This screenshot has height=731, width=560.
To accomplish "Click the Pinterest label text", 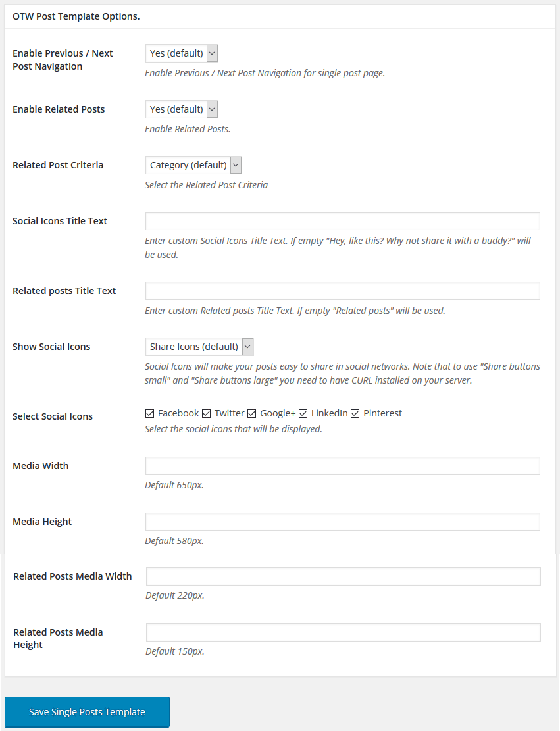I will click(382, 413).
